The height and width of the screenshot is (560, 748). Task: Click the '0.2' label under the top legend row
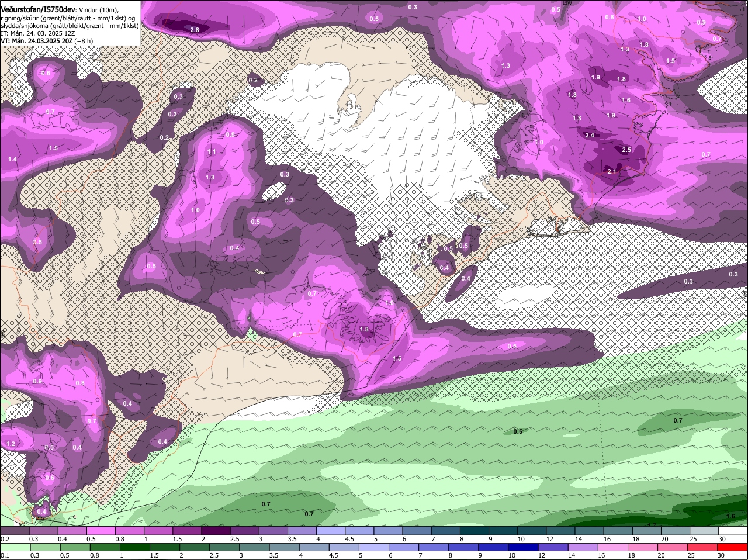(x=5, y=539)
